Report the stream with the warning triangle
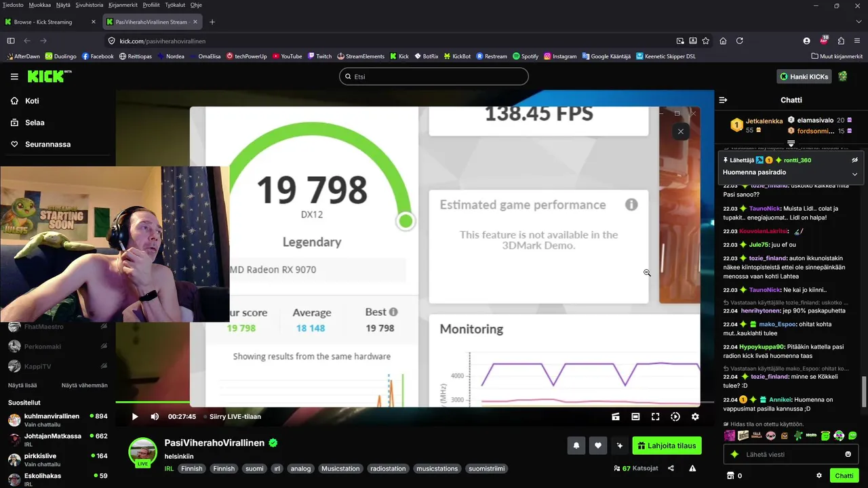Viewport: 868px width, 488px height. tap(692, 468)
